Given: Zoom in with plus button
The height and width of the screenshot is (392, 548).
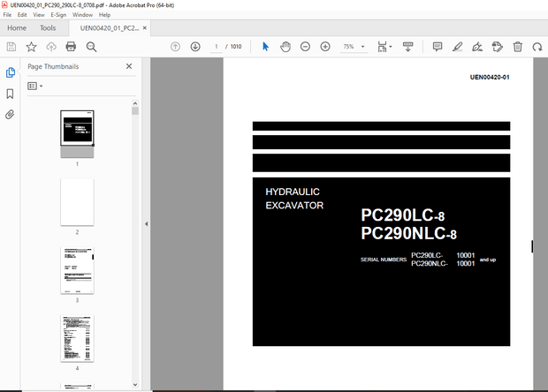Looking at the screenshot, I should click(325, 47).
